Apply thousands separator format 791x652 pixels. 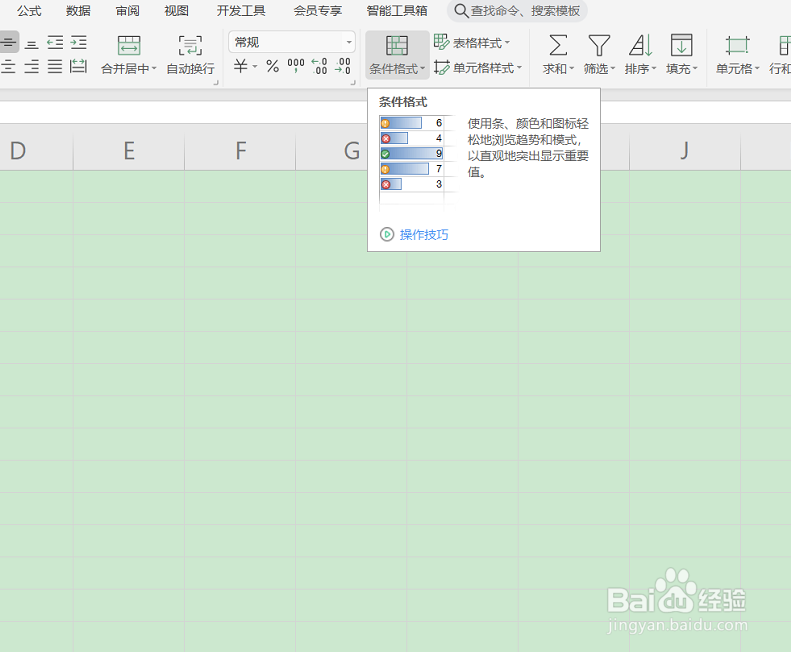pos(296,65)
